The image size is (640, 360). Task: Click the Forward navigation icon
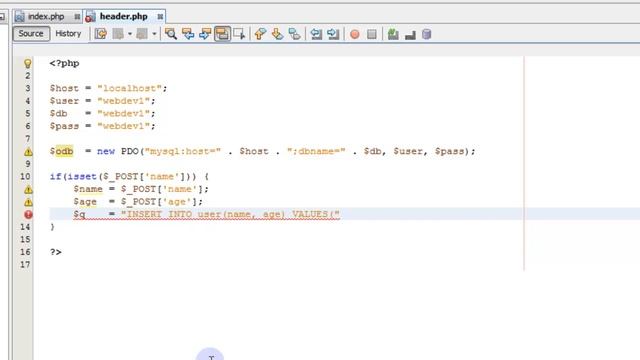coord(142,34)
